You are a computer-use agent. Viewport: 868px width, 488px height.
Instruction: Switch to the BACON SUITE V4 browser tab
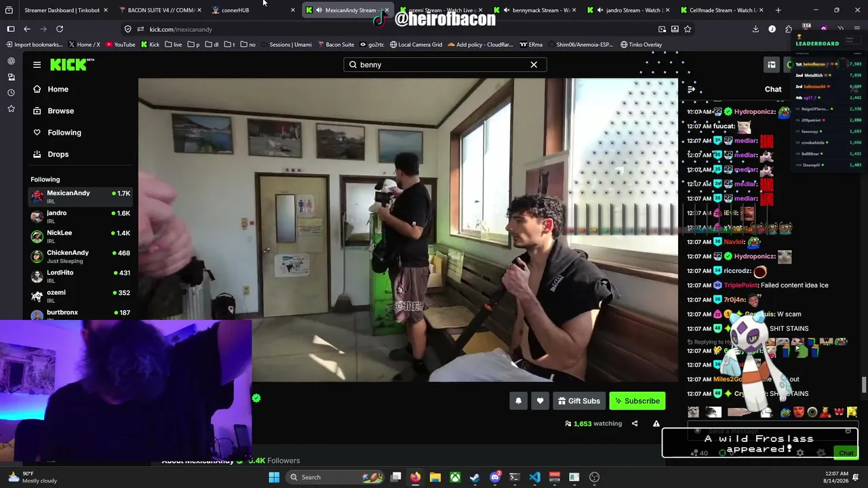coord(161,10)
